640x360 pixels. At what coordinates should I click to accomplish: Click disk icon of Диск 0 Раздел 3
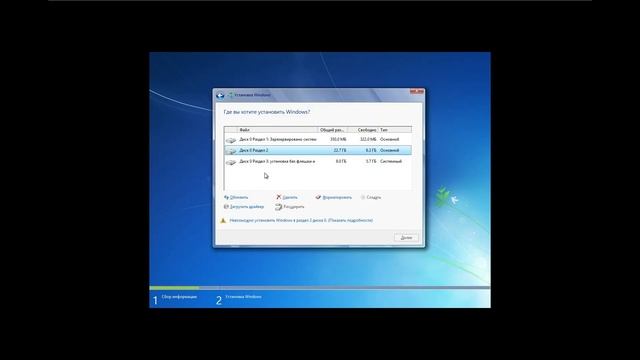click(231, 162)
